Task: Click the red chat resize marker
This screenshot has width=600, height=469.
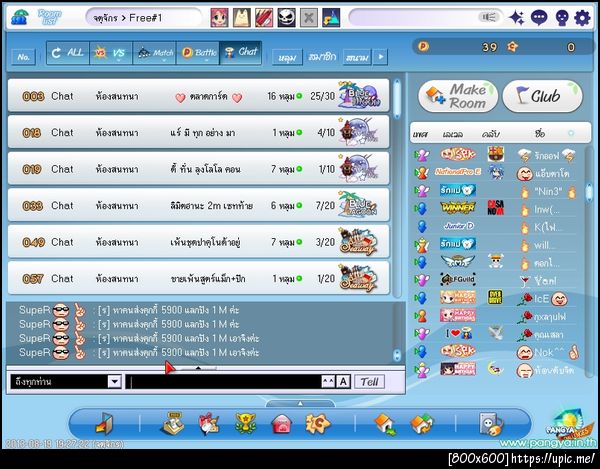Action: click(x=170, y=368)
